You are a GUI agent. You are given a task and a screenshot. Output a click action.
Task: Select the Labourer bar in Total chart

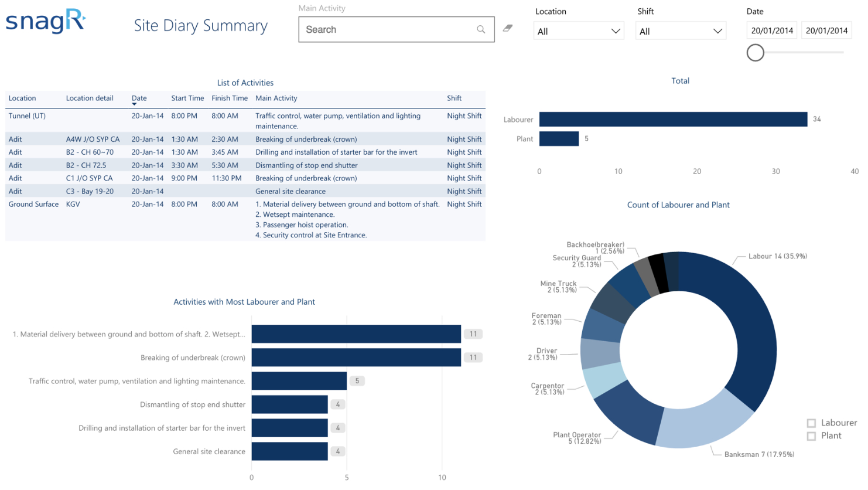point(672,120)
